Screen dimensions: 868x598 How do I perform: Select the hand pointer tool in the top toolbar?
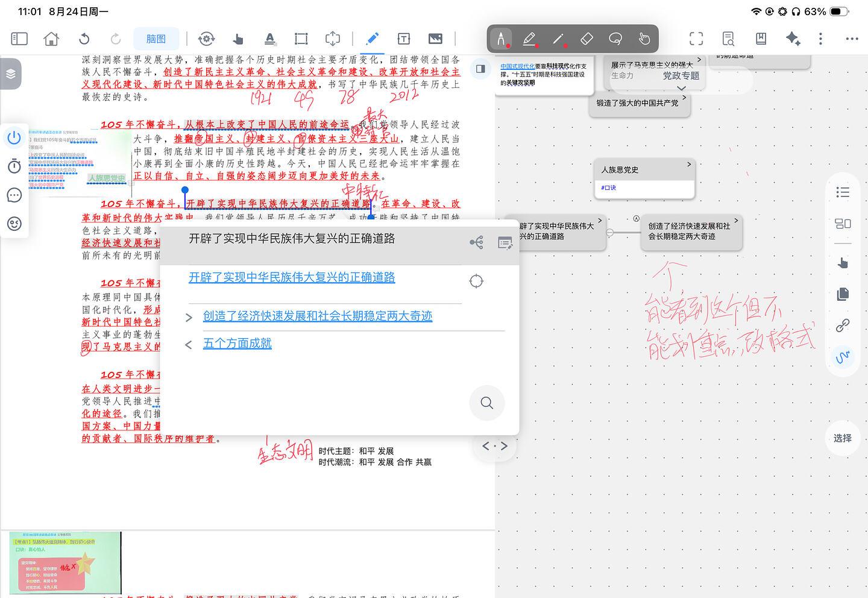click(x=238, y=39)
